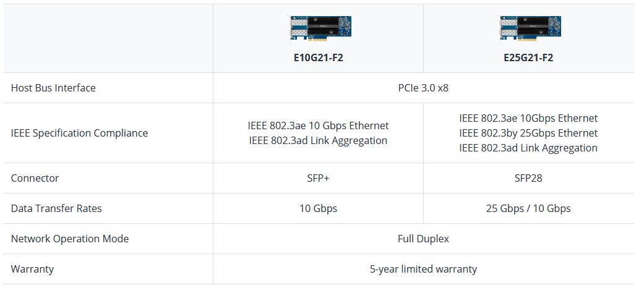The width and height of the screenshot is (644, 293).
Task: Click IEEE 802.3by 25Gbps Ethernet text
Action: 528,133
